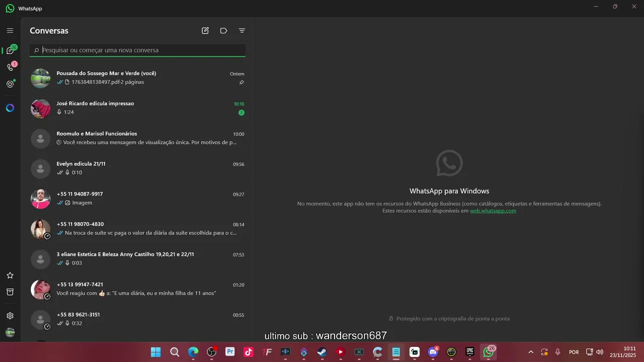
Task: Open the Status updates tab
Action: tap(10, 84)
